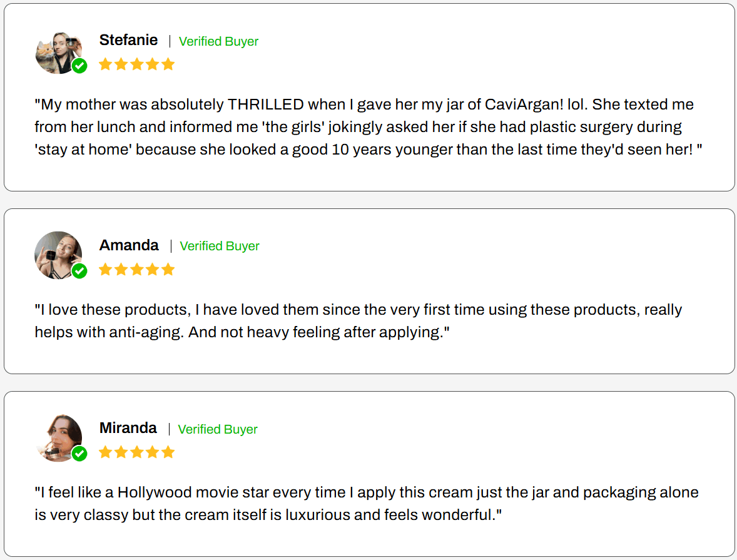Click the green checkmark badge on Stefanie's avatar
Image resolution: width=737 pixels, height=560 pixels.
79,66
